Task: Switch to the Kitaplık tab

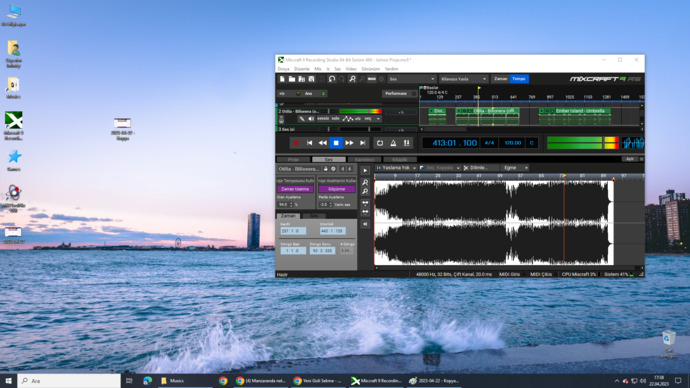Action: 400,160
